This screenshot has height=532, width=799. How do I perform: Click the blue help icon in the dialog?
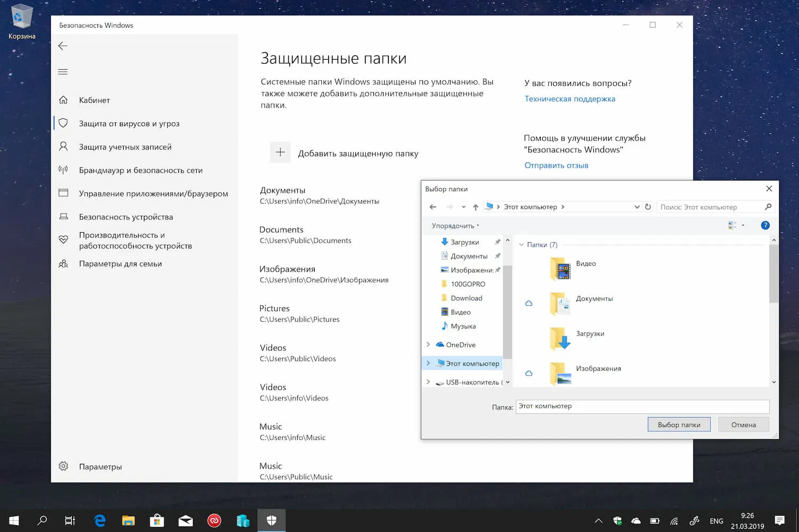tap(765, 225)
